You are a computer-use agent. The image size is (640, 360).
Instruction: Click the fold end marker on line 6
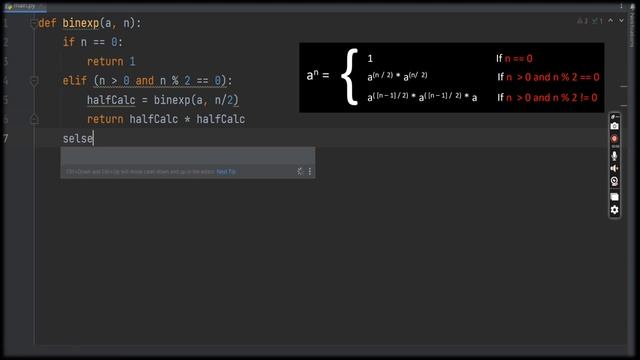[x=34, y=119]
